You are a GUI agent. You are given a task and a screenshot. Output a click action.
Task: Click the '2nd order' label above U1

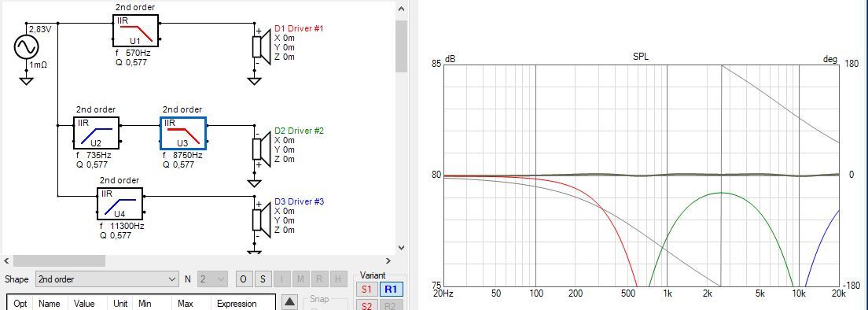pos(135,7)
